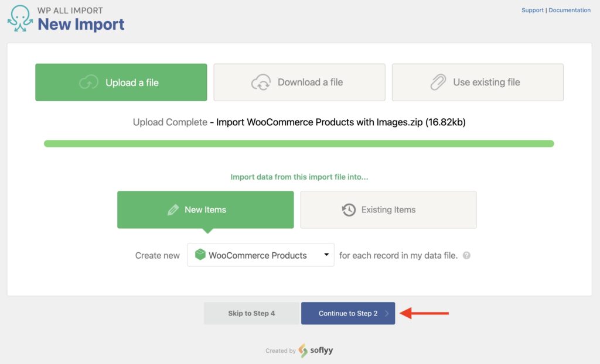
Task: Click the Continue to Step 2 button
Action: (348, 313)
